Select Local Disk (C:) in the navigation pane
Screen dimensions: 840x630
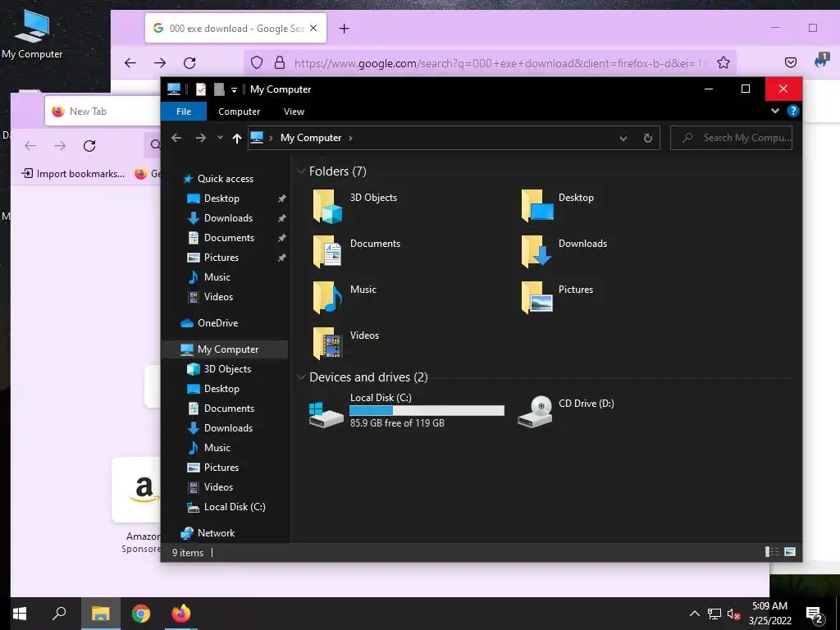(234, 507)
